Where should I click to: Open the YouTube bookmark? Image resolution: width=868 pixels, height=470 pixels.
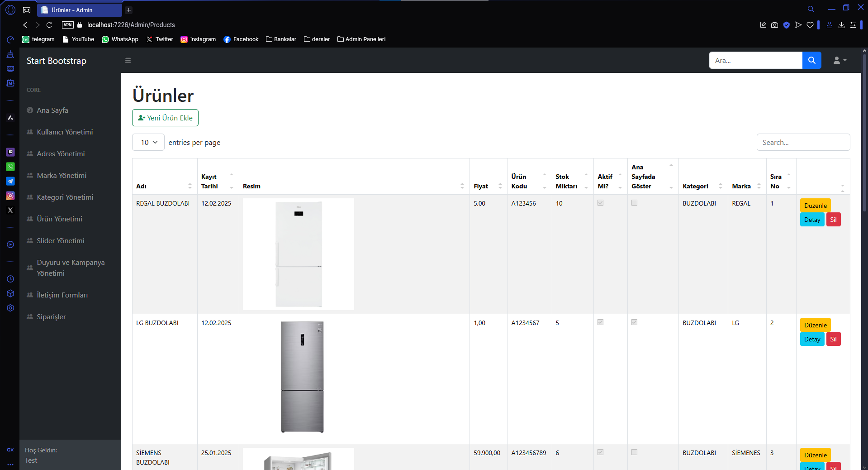click(78, 39)
